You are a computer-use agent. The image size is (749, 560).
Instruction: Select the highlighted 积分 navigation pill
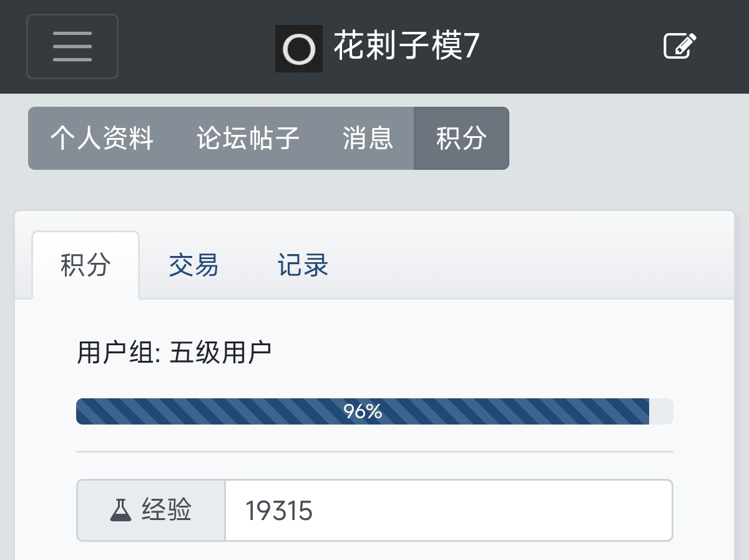coord(461,139)
